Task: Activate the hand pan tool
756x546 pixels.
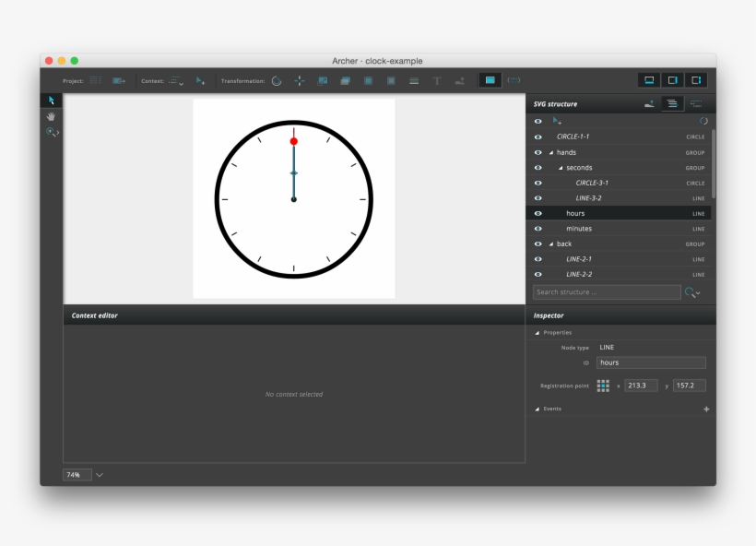Action: point(52,116)
